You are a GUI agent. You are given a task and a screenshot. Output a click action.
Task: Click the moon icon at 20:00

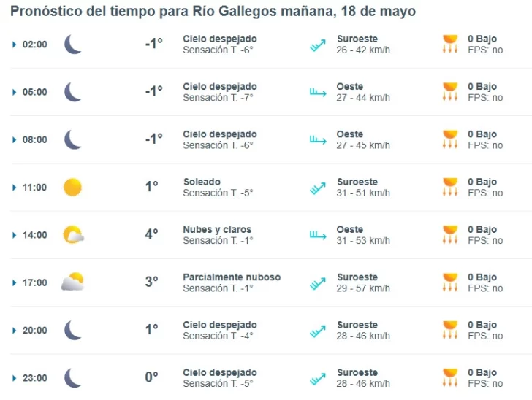click(72, 330)
